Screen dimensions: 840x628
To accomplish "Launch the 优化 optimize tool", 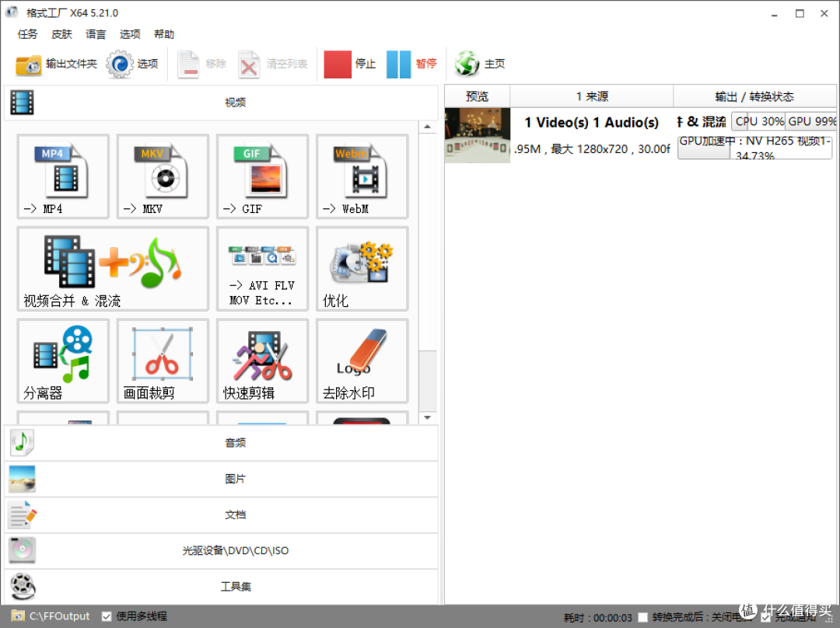I will 362,268.
